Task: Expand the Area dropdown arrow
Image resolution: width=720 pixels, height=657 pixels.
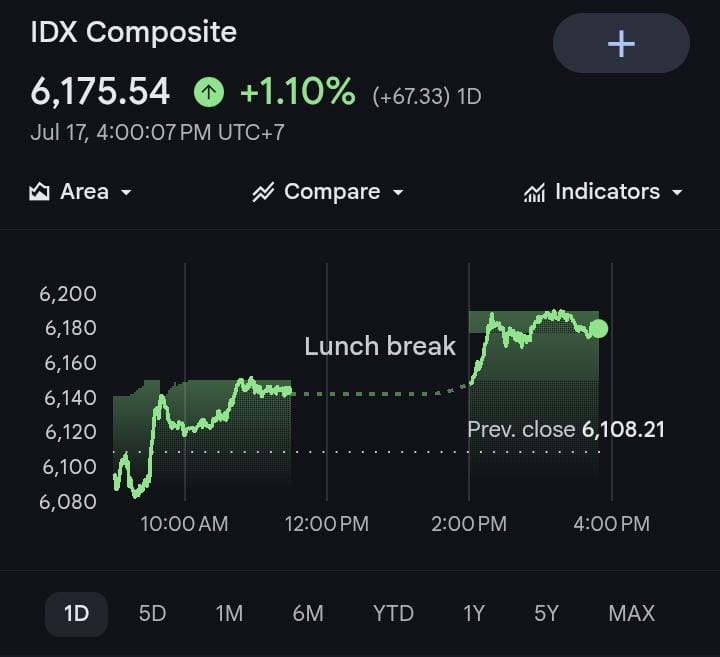Action: [x=126, y=193]
